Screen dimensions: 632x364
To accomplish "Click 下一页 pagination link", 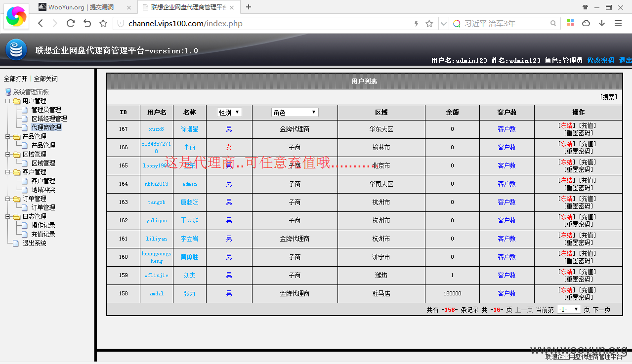I will pos(602,310).
